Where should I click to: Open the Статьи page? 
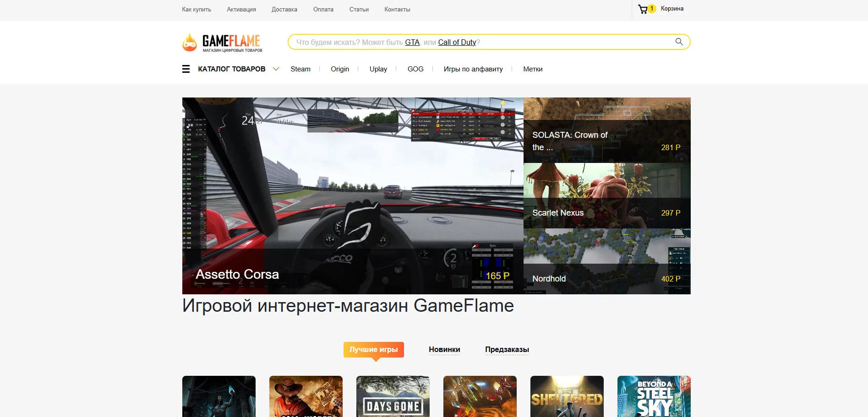click(359, 9)
